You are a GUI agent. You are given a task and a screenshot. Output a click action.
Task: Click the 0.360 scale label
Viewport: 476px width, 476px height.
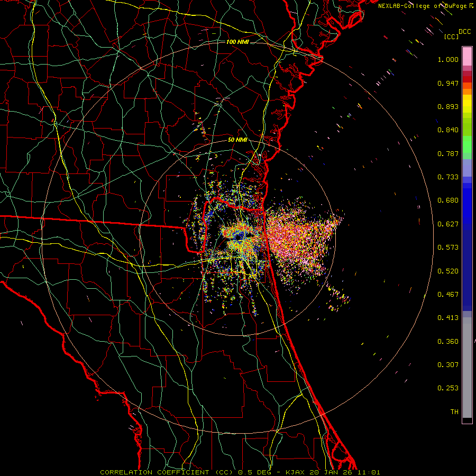pyautogui.click(x=448, y=342)
